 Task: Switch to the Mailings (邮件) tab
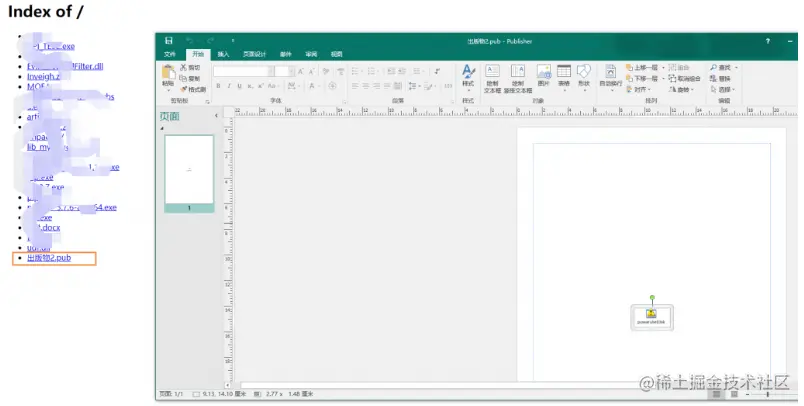coord(286,54)
